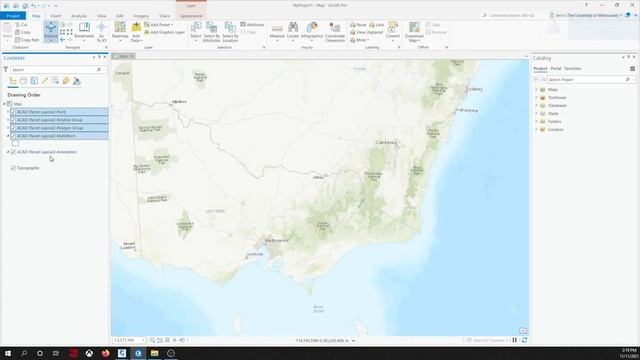Collapse the Map node in Contents
Screen dimensions: 640x360
[x=4, y=104]
